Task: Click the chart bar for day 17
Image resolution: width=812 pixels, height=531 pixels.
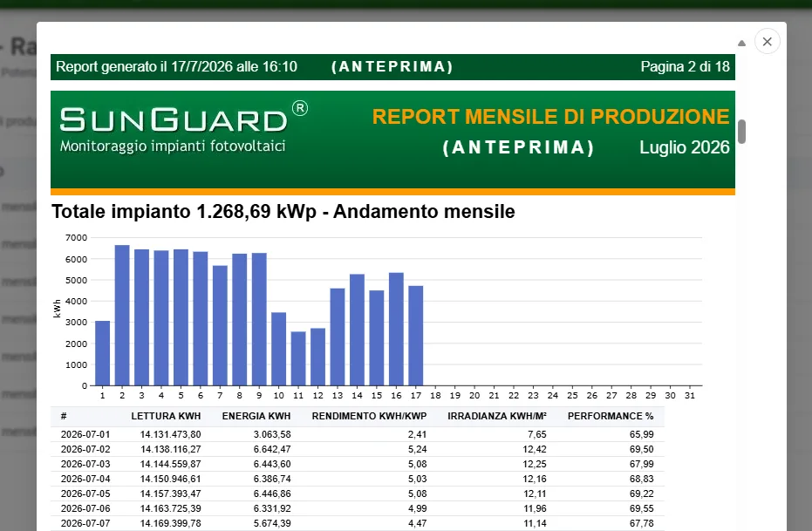Action: tap(416, 336)
